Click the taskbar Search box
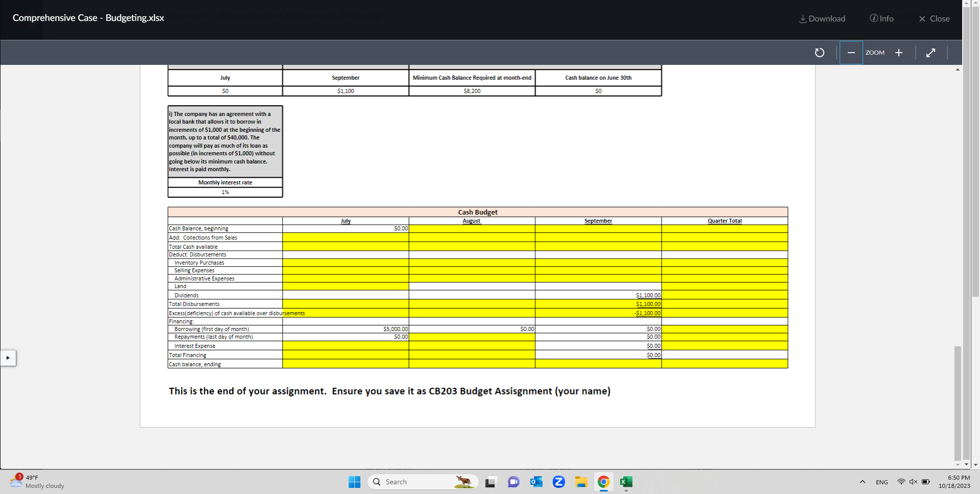The image size is (980, 494). click(x=423, y=482)
